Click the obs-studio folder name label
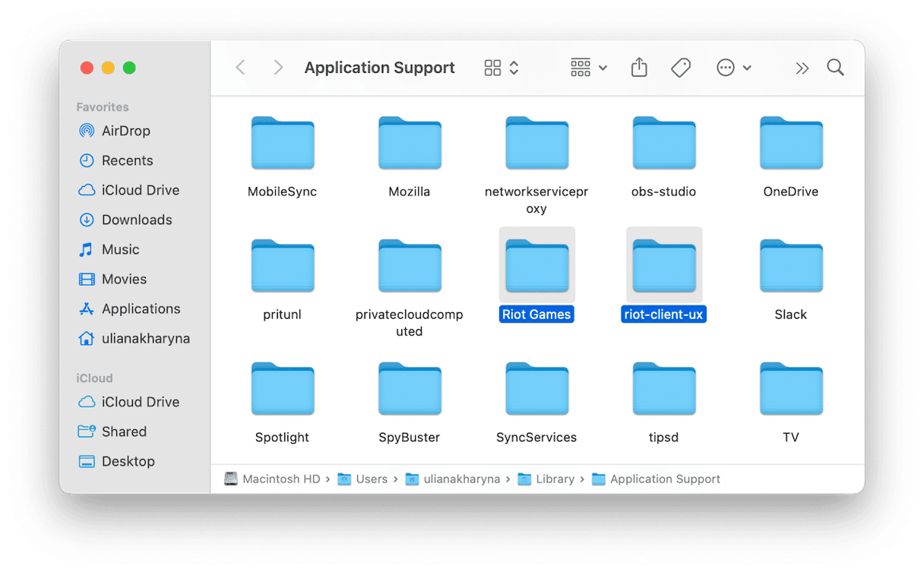Viewport: 924px width, 572px height. tap(664, 191)
